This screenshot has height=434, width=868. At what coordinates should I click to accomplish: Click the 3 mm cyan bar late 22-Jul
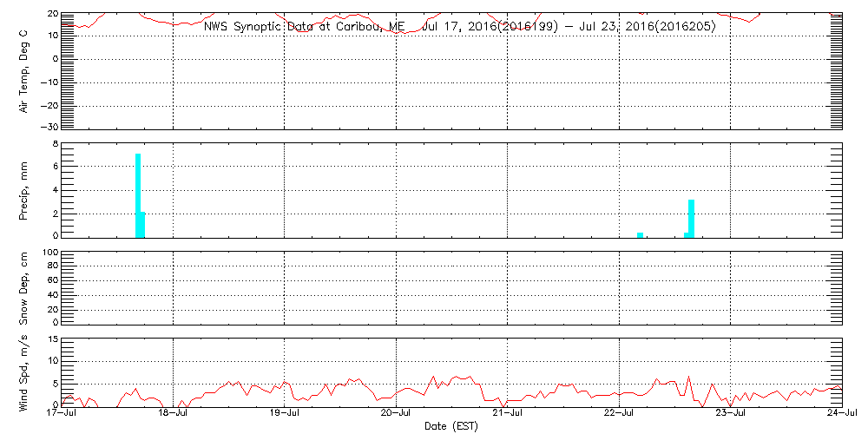pos(691,218)
